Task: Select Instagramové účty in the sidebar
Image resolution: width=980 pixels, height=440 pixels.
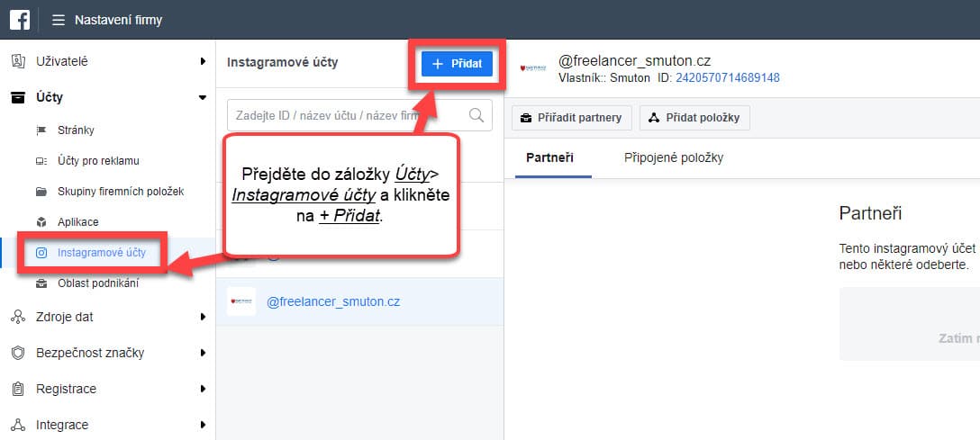Action: coord(101,253)
